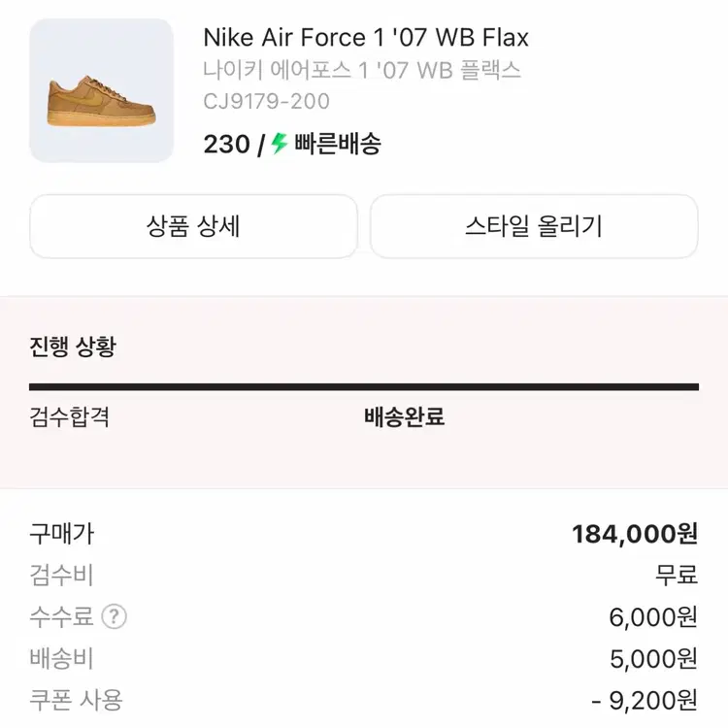
Task: Click the size 230 label
Action: [x=226, y=145]
